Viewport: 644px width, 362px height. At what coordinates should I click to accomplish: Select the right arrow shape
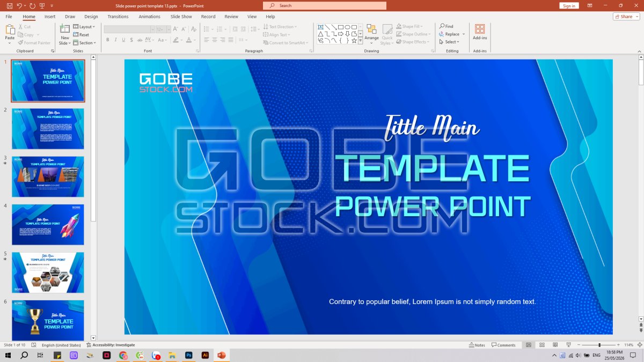(x=341, y=34)
